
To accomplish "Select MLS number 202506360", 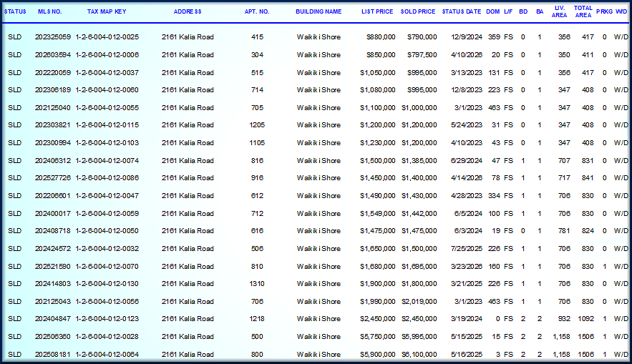I will (x=53, y=337).
